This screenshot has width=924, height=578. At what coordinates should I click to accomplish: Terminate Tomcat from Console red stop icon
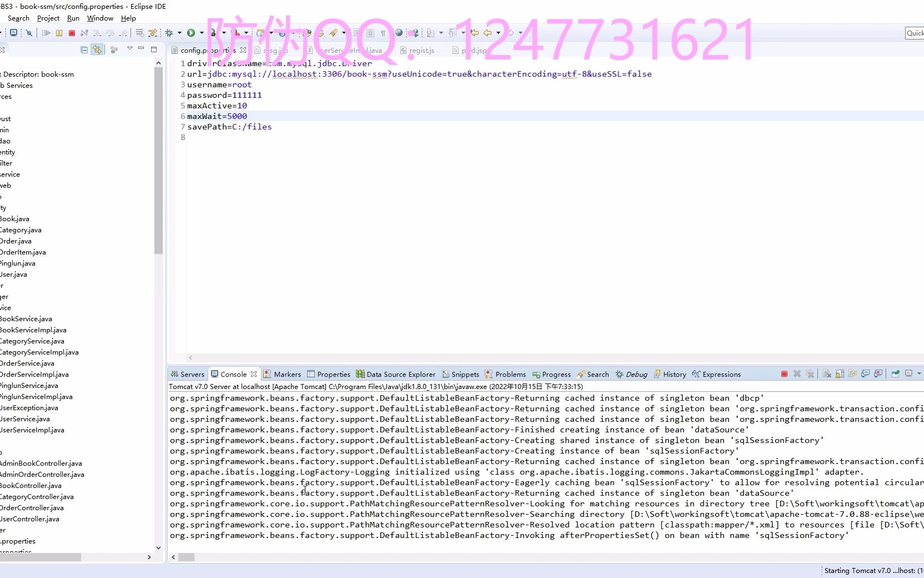click(784, 373)
